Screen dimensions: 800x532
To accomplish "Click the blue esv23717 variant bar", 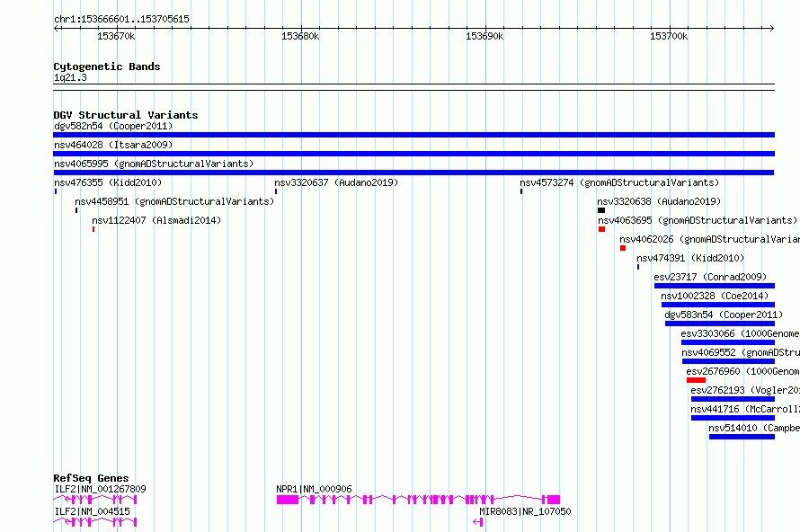I will pos(715,286).
